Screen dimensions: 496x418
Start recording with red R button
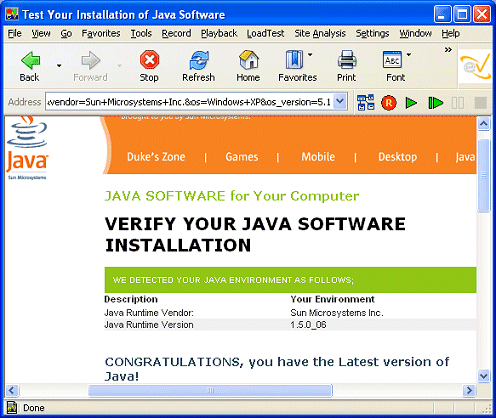coord(388,103)
